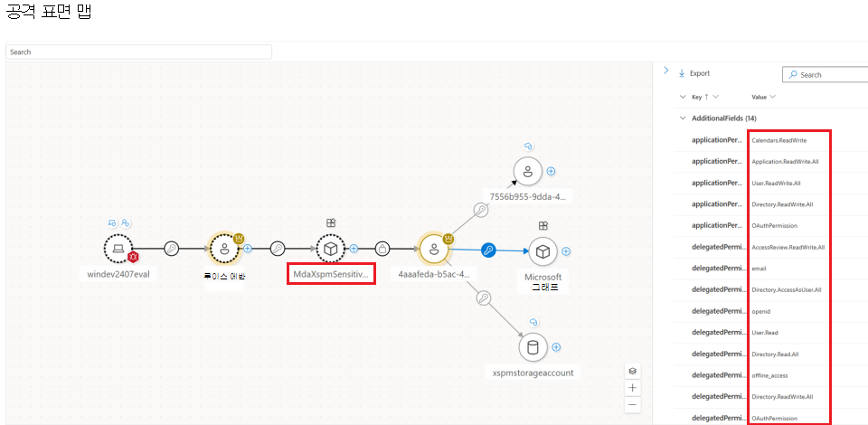Screen dimensions: 868x425
Task: Click the Export download icon
Action: (682, 73)
